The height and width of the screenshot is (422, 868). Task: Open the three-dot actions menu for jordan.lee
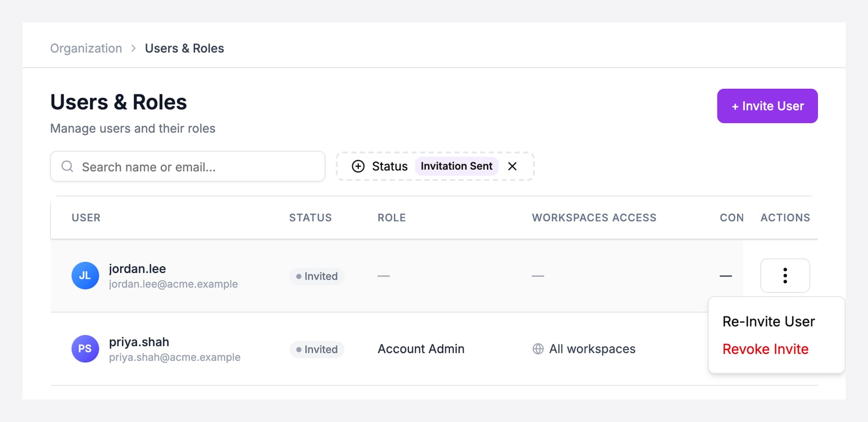pyautogui.click(x=785, y=275)
